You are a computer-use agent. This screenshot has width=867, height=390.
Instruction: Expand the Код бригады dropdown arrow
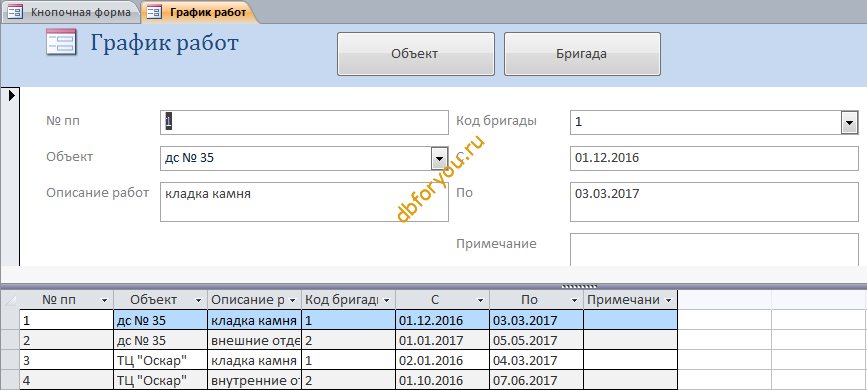pyautogui.click(x=849, y=122)
